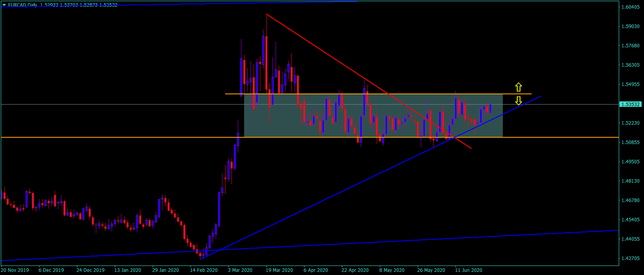Click the 20 Nov 2019 date label
The height and width of the screenshot is (275, 644).
pyautogui.click(x=15, y=270)
